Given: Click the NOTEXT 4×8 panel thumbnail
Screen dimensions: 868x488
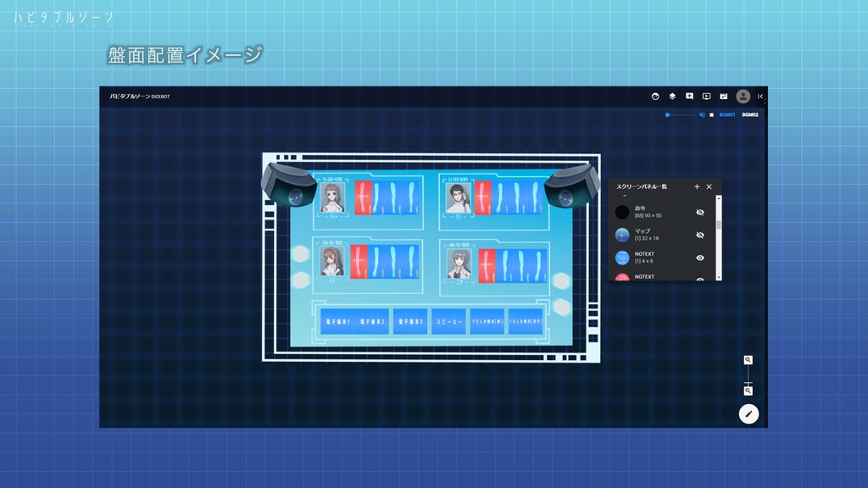Looking at the screenshot, I should (622, 258).
